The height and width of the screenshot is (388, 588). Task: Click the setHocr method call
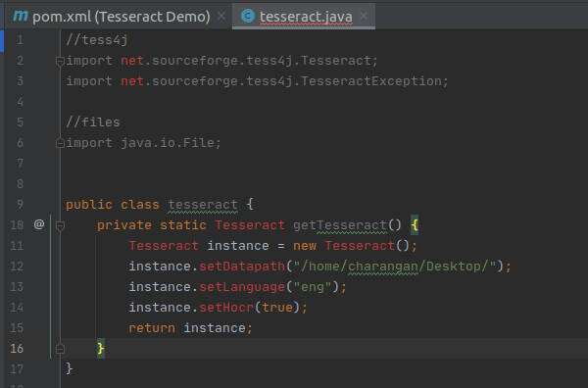click(226, 308)
